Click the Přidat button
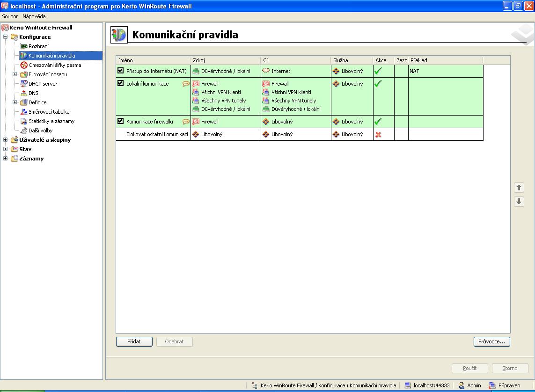The height and width of the screenshot is (392, 535). click(x=134, y=341)
